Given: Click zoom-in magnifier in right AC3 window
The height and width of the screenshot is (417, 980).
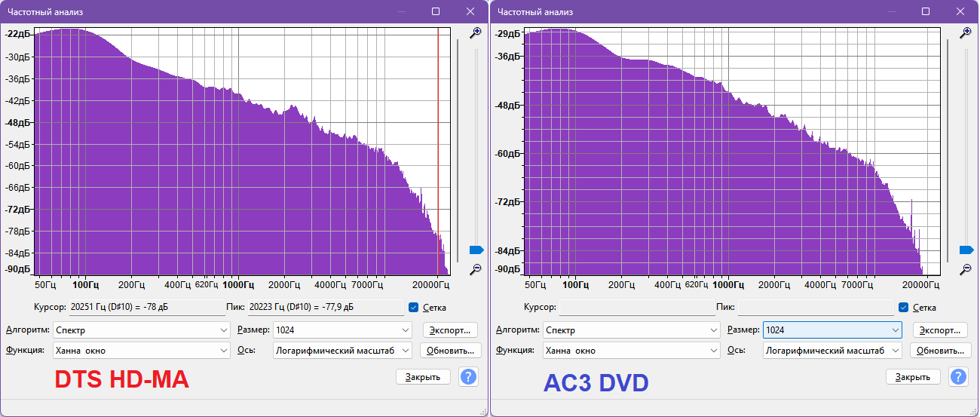Looking at the screenshot, I should click(x=965, y=32).
